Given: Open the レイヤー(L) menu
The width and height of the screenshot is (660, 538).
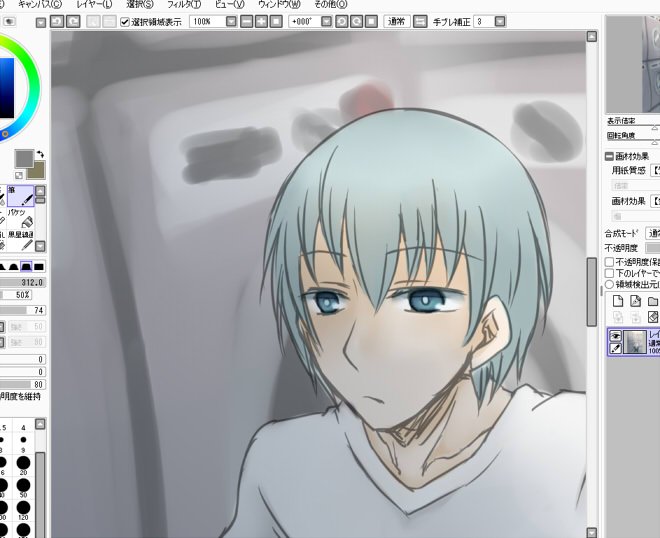Looking at the screenshot, I should (x=94, y=5).
